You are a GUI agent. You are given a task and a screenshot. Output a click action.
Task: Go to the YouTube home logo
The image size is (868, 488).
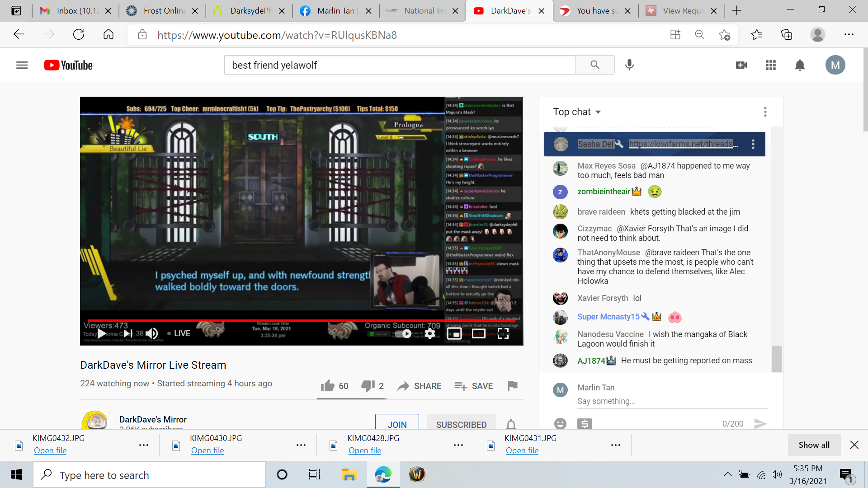click(x=68, y=65)
